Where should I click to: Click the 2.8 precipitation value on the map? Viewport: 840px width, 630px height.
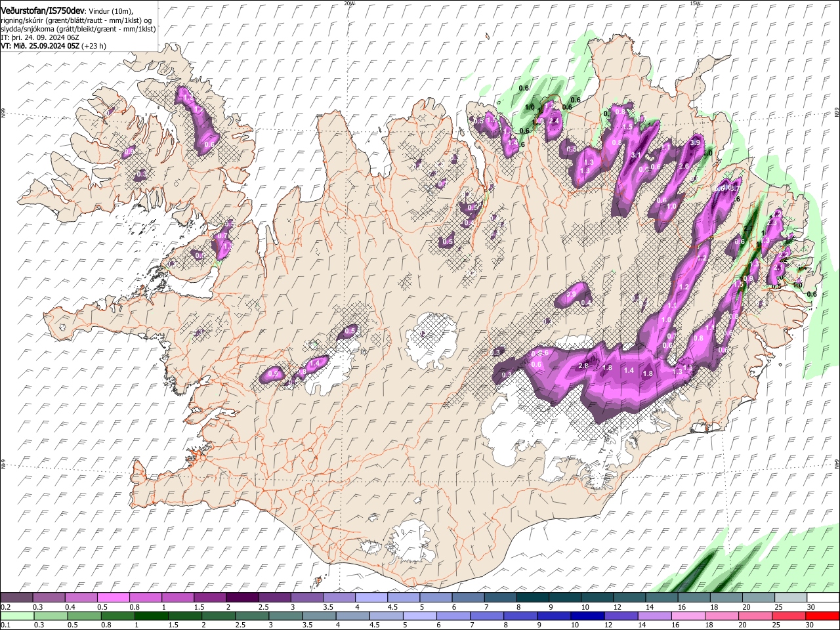[x=582, y=366]
